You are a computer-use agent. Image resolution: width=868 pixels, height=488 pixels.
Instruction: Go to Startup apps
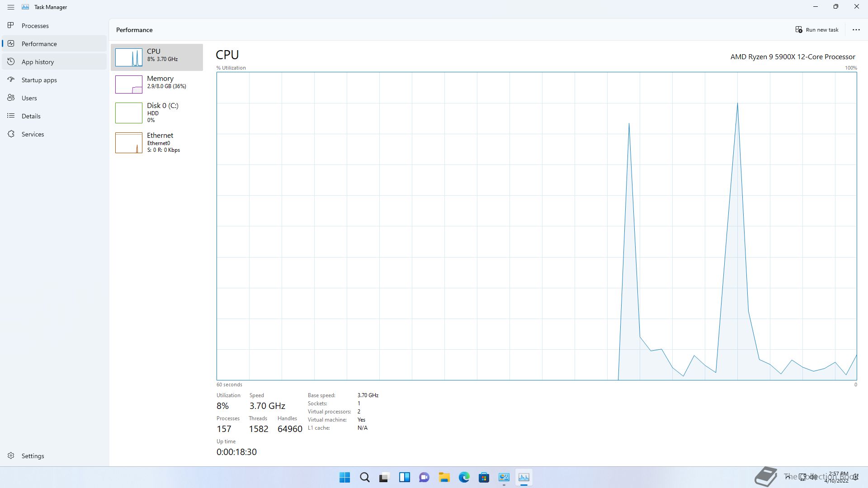coord(54,80)
